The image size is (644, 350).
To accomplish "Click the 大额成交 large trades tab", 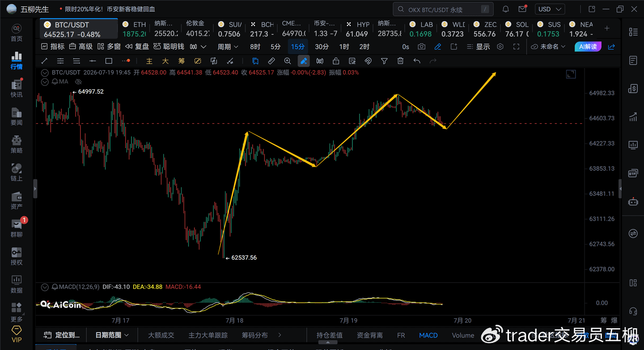I will coord(161,335).
